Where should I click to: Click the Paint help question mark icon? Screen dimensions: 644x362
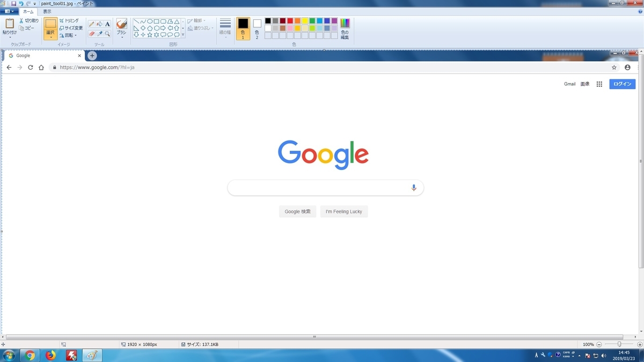641,11
